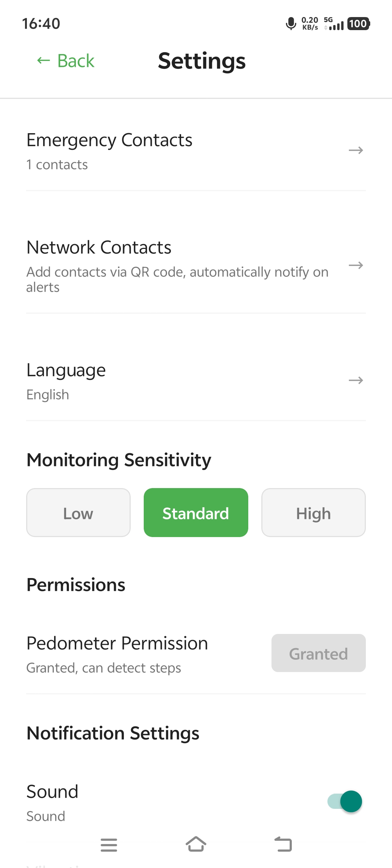Select Standard monitoring sensitivity

196,513
